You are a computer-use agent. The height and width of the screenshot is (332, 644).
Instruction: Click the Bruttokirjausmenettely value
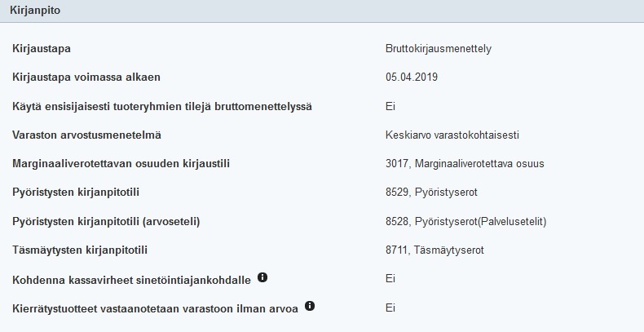[x=439, y=49]
